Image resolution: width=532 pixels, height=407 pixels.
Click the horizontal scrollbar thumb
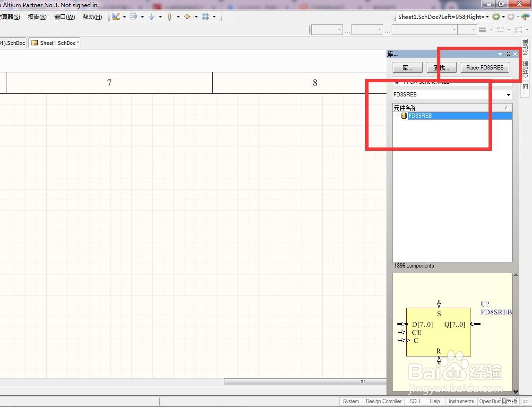point(305,382)
